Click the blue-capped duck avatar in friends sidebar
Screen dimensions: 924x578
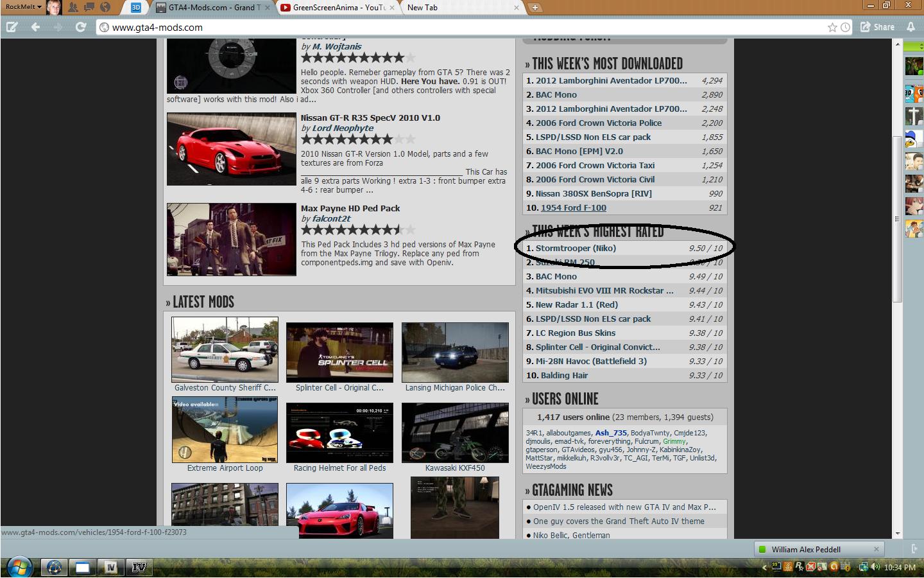(914, 139)
